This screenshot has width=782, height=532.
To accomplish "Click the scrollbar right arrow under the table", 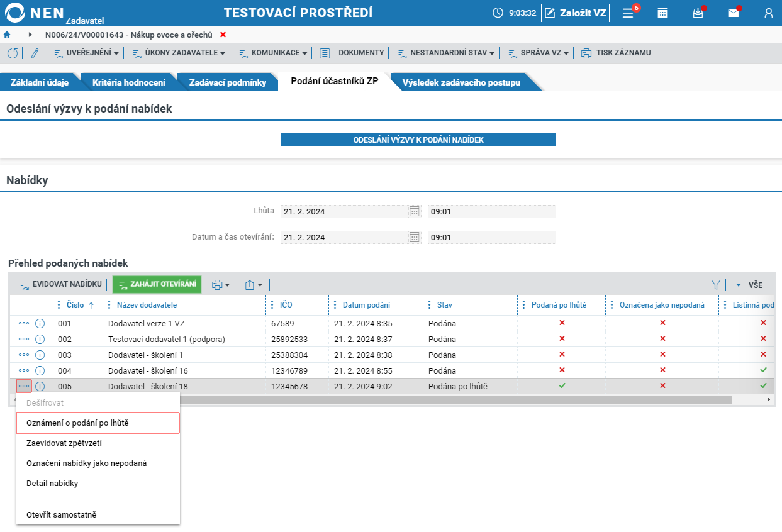I will pyautogui.click(x=768, y=399).
